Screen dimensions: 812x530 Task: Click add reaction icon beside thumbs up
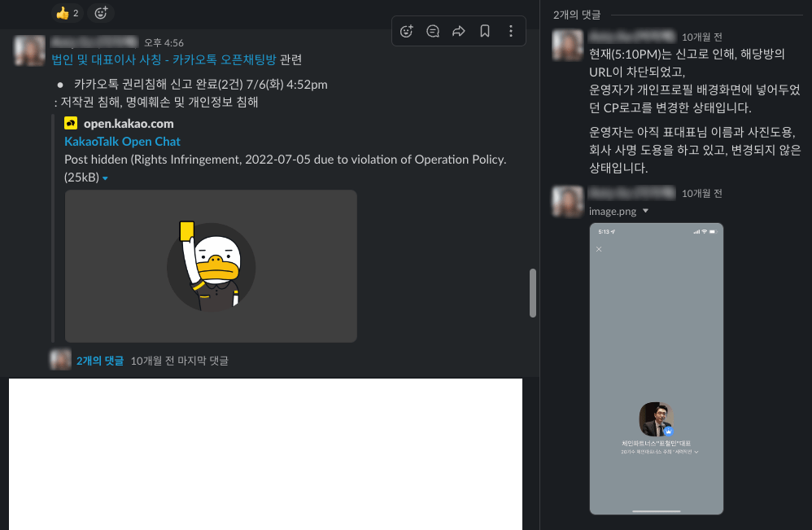pos(101,12)
